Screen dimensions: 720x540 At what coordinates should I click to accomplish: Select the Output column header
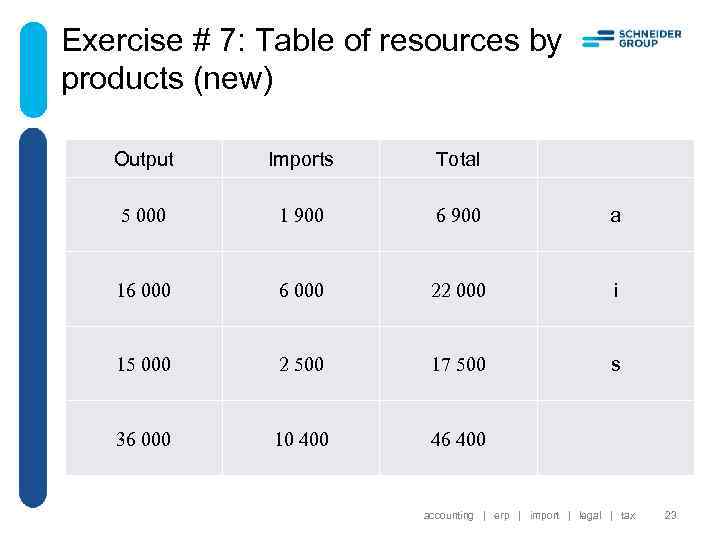(x=144, y=159)
